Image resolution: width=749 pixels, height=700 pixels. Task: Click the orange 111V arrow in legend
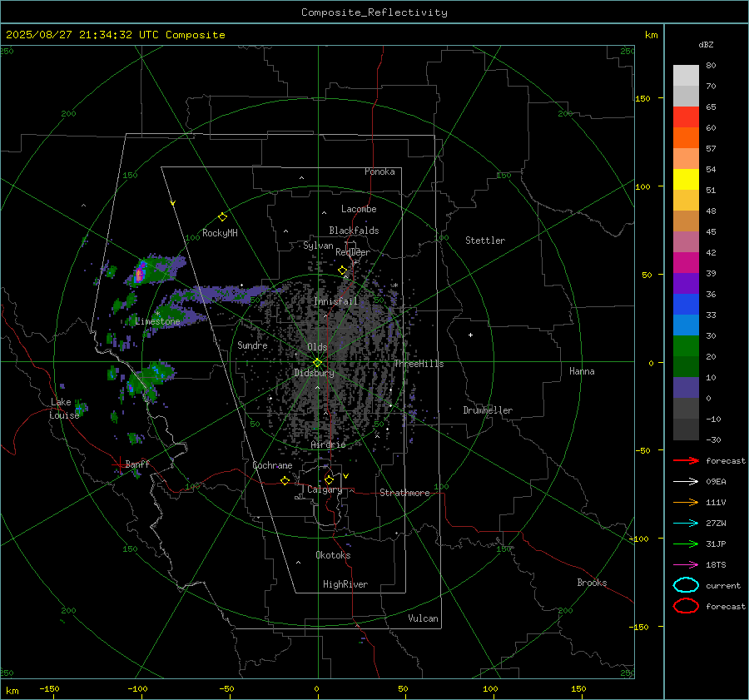tap(686, 502)
